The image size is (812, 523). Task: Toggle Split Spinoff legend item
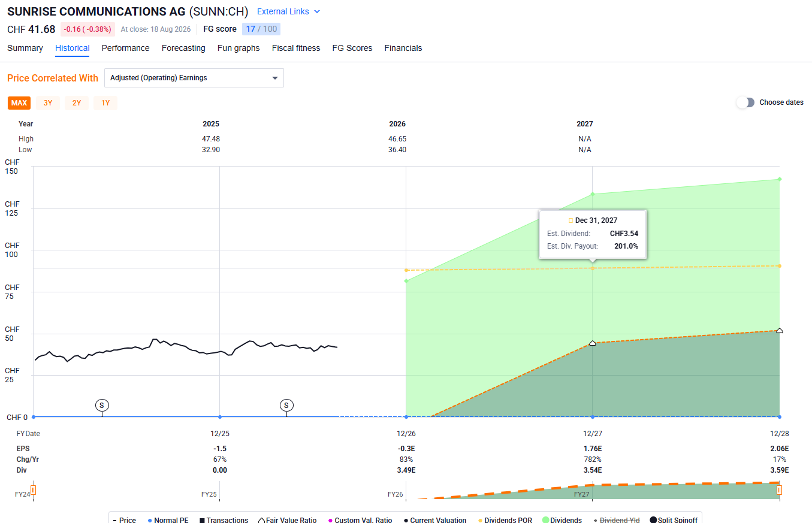(x=674, y=520)
